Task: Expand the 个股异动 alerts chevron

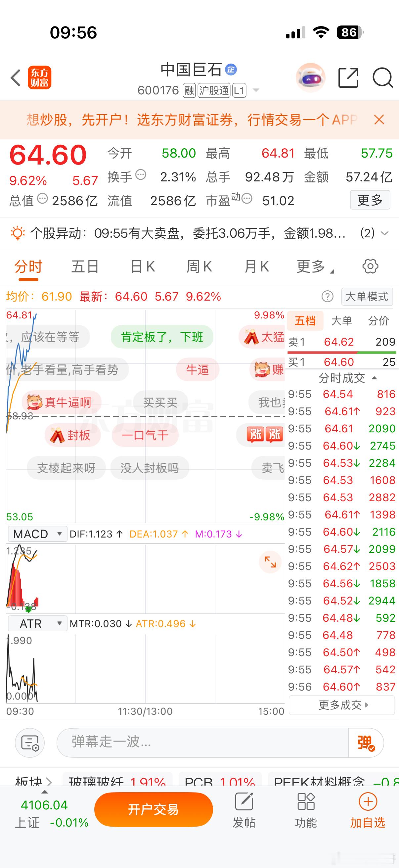Action: click(x=384, y=233)
